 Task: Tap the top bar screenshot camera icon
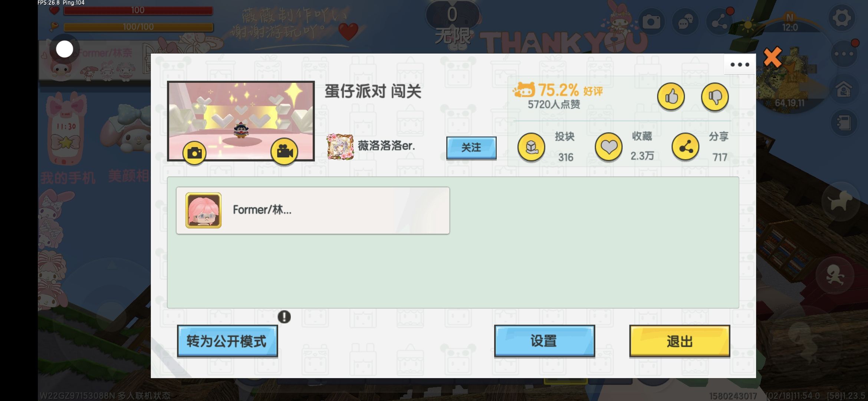click(651, 22)
